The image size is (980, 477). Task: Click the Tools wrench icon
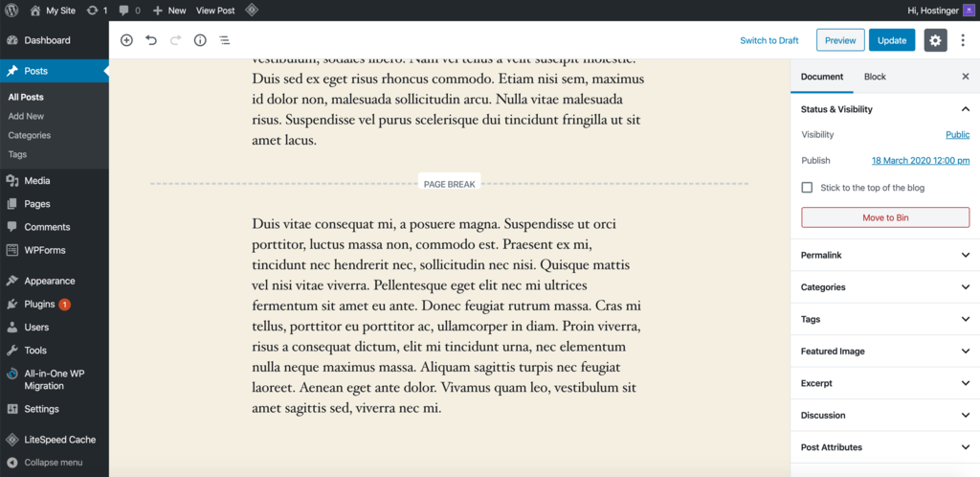point(11,351)
